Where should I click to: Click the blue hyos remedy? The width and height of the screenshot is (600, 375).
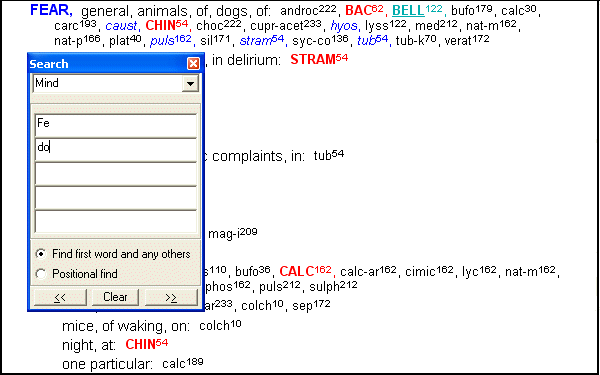(x=344, y=26)
